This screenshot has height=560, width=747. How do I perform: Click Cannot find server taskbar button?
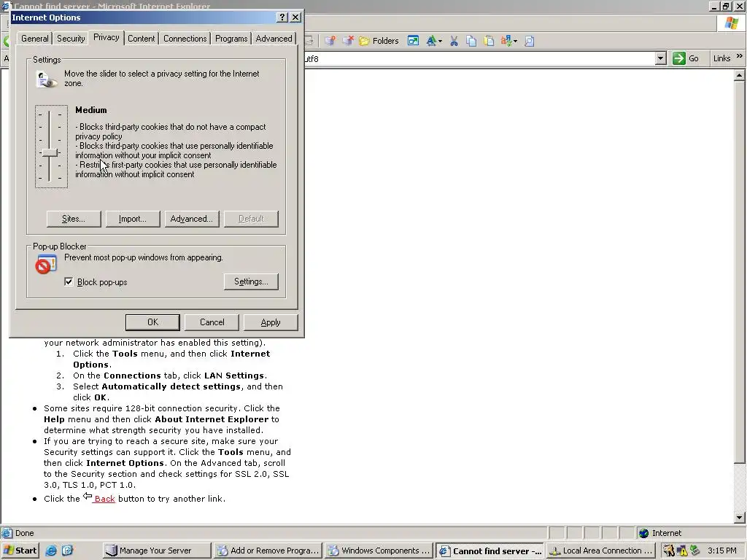coord(489,551)
